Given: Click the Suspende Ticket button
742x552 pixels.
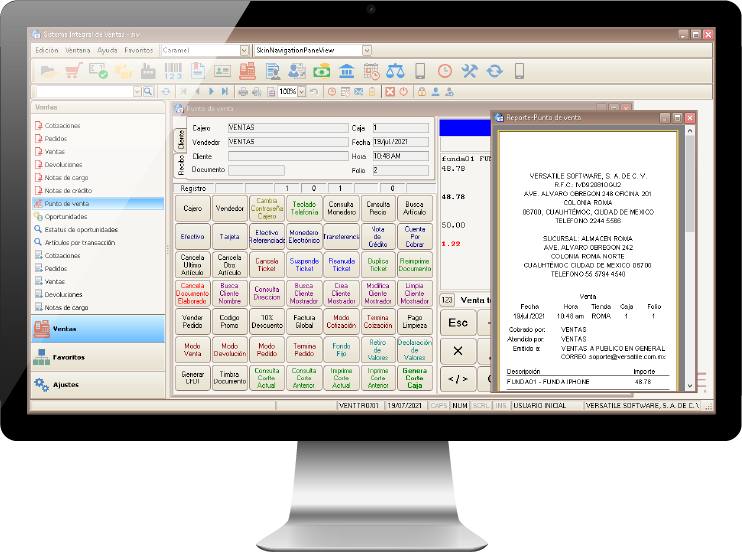Looking at the screenshot, I should coord(304,265).
